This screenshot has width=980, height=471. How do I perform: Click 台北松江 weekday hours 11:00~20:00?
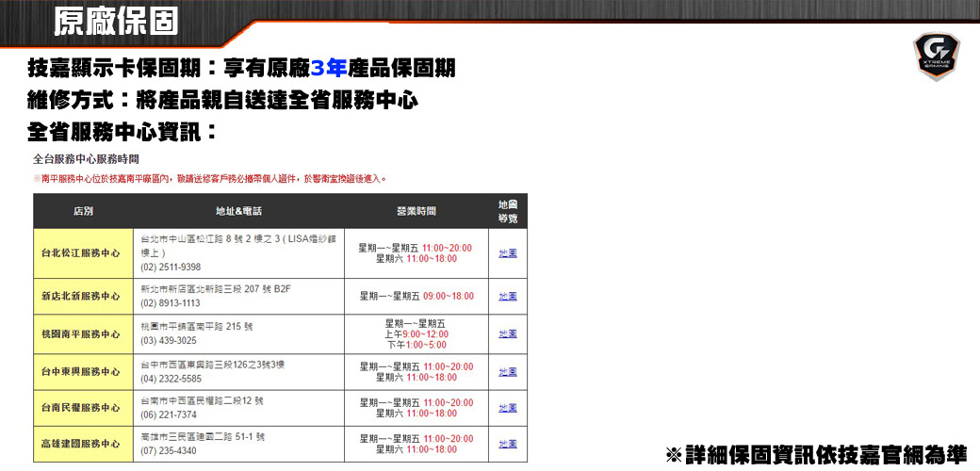tap(448, 248)
